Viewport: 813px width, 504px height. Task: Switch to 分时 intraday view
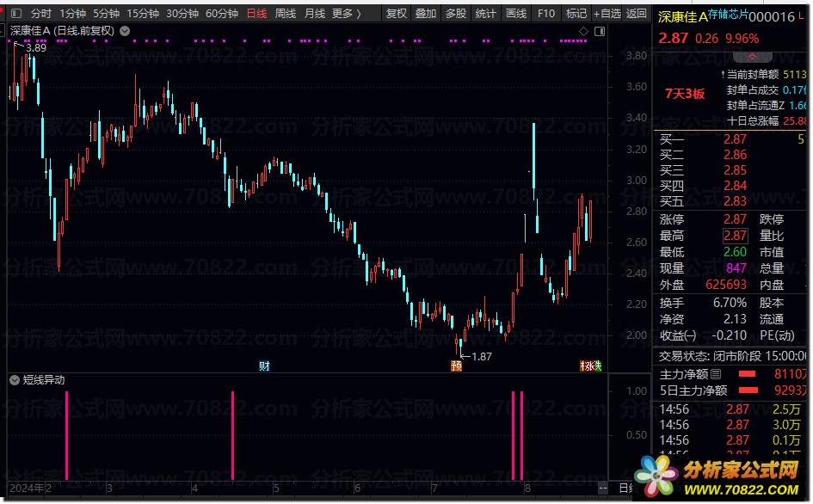41,14
